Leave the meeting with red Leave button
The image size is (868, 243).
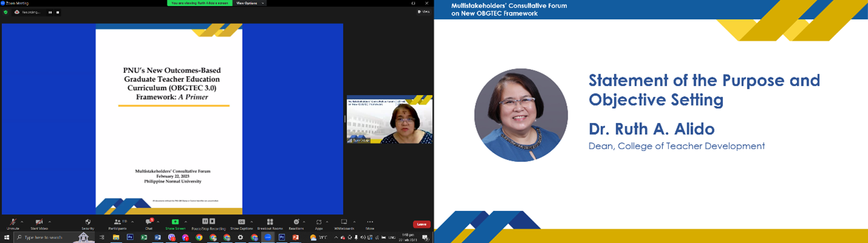(x=421, y=224)
